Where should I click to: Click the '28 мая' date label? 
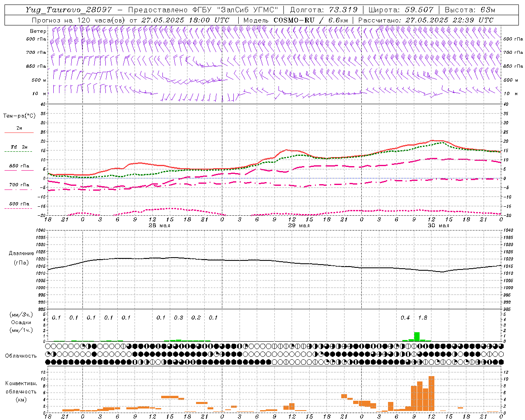coord(160,226)
